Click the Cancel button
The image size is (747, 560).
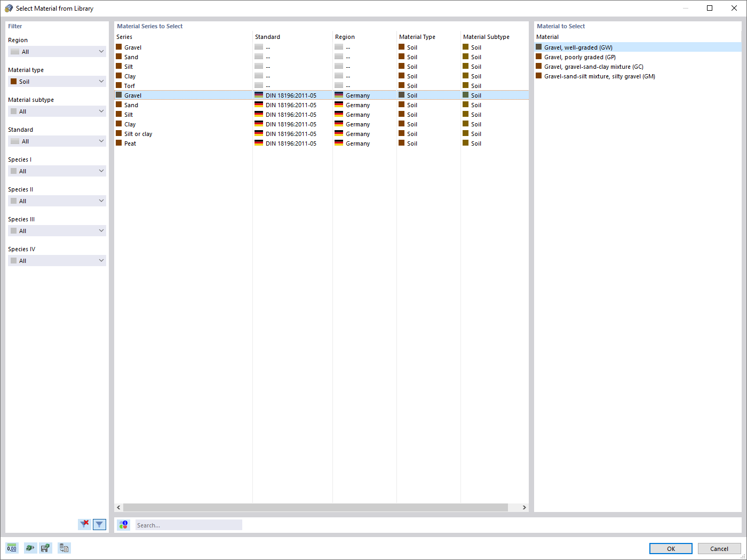[719, 549]
